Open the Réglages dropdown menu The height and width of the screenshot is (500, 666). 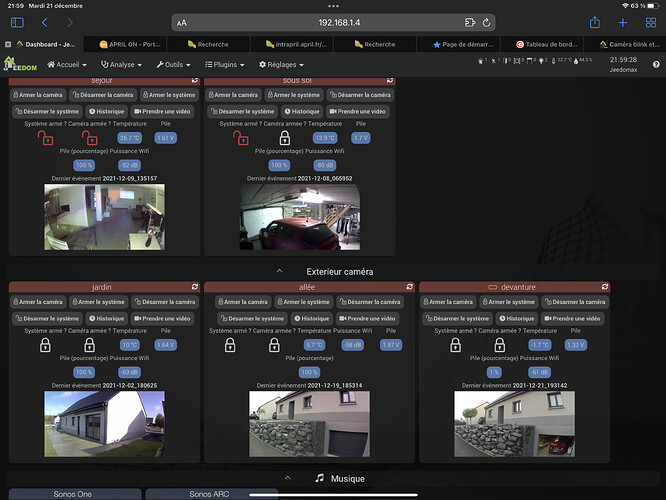pyautogui.click(x=282, y=65)
